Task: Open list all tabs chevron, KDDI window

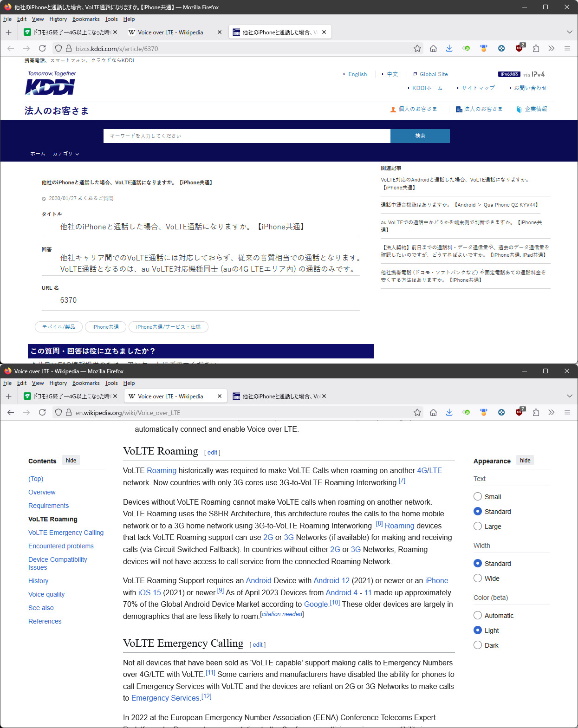Action: pos(569,32)
